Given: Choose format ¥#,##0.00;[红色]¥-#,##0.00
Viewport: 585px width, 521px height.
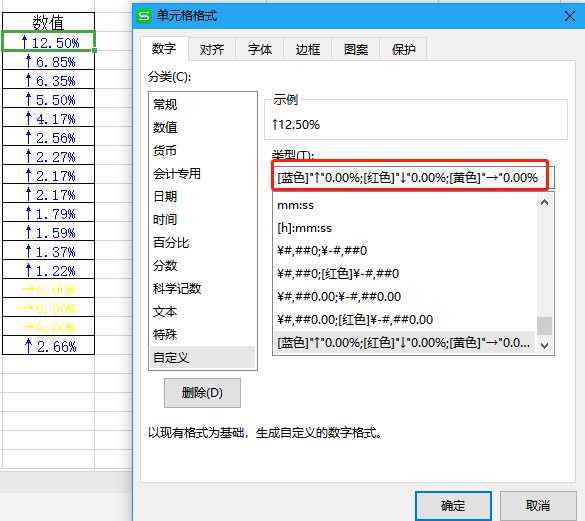Looking at the screenshot, I should pos(405,319).
